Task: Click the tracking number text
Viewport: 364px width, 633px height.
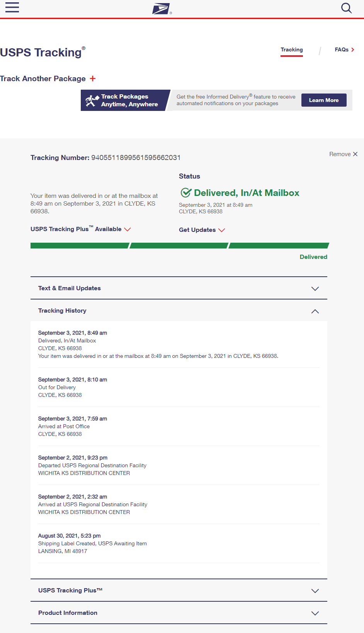Action: click(x=136, y=158)
